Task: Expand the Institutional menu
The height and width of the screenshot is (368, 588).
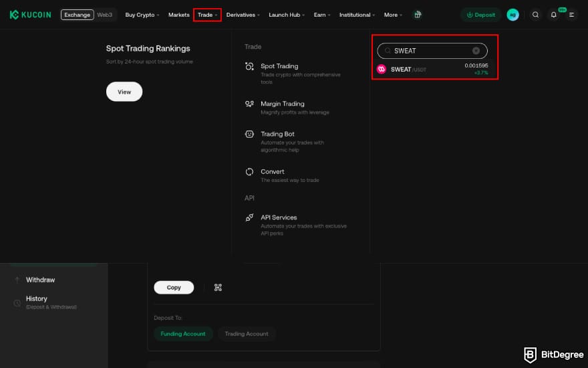Action: pos(357,15)
